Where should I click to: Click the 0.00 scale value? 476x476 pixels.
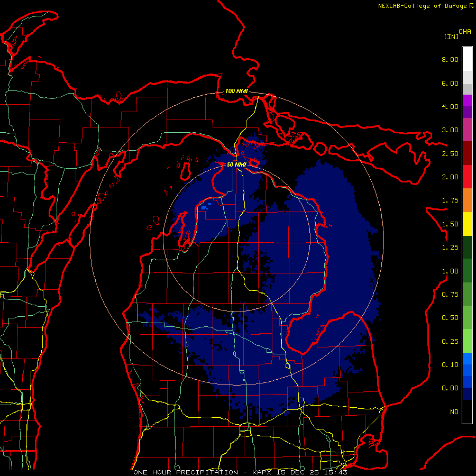click(x=450, y=388)
